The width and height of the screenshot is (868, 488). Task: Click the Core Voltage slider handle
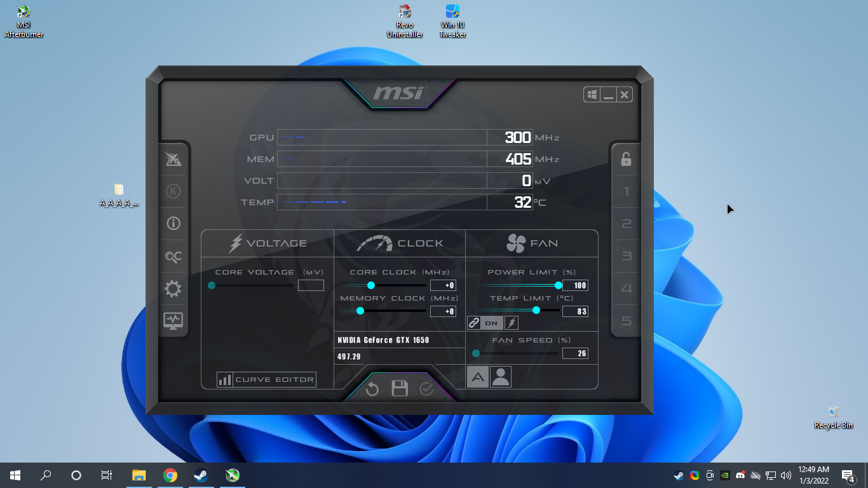point(212,285)
